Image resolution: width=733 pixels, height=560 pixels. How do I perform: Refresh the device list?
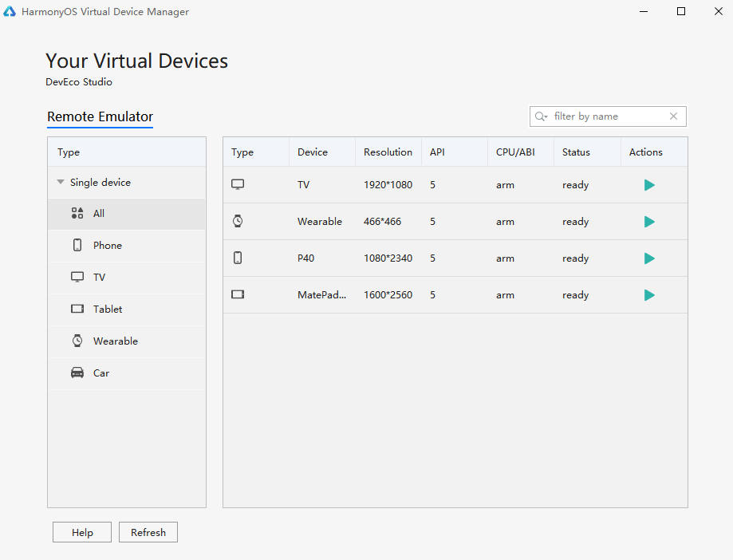click(x=148, y=532)
